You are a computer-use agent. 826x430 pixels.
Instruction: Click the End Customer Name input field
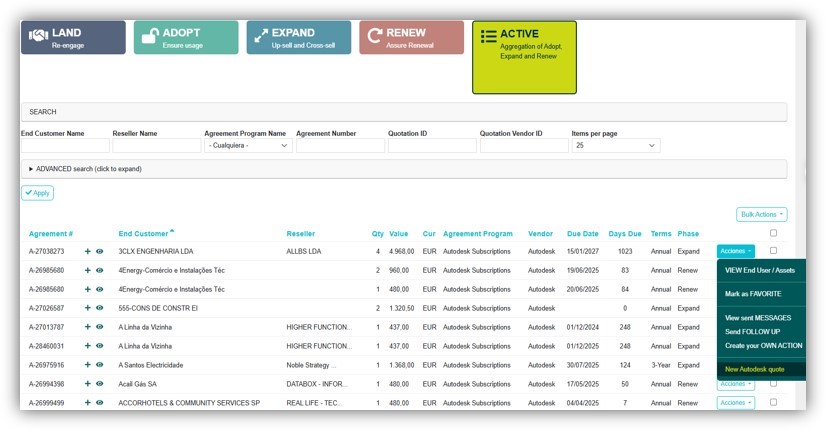(65, 145)
